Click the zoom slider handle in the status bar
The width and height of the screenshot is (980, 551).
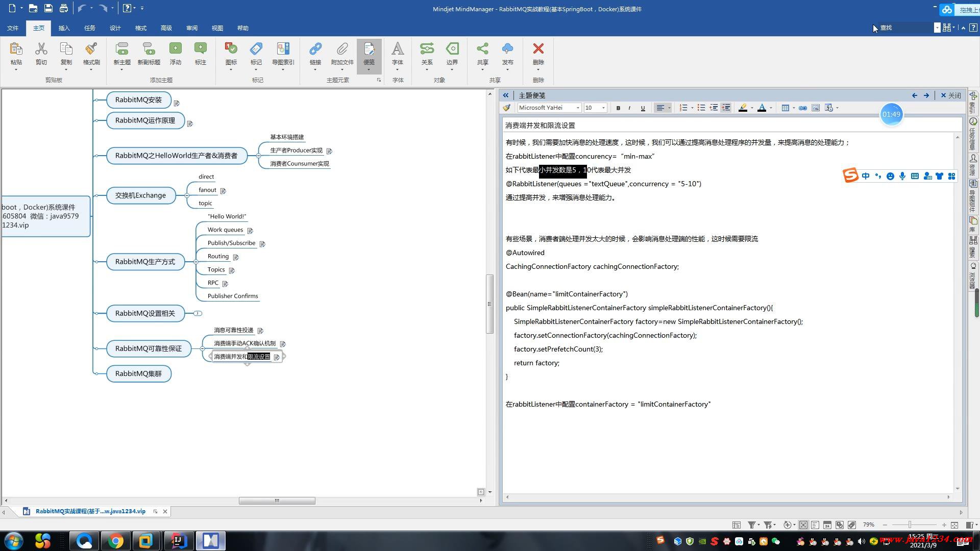coord(909,525)
